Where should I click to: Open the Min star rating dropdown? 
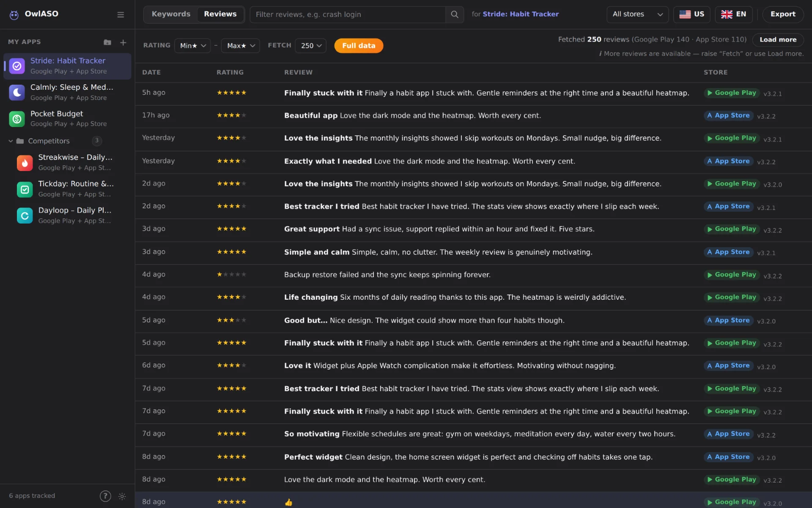tap(192, 46)
